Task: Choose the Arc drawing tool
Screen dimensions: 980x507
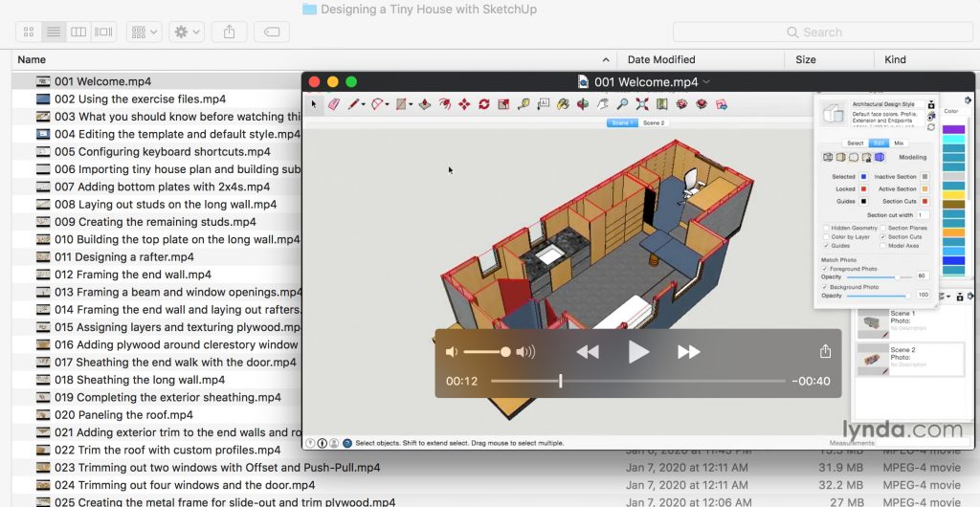Action: pyautogui.click(x=377, y=104)
